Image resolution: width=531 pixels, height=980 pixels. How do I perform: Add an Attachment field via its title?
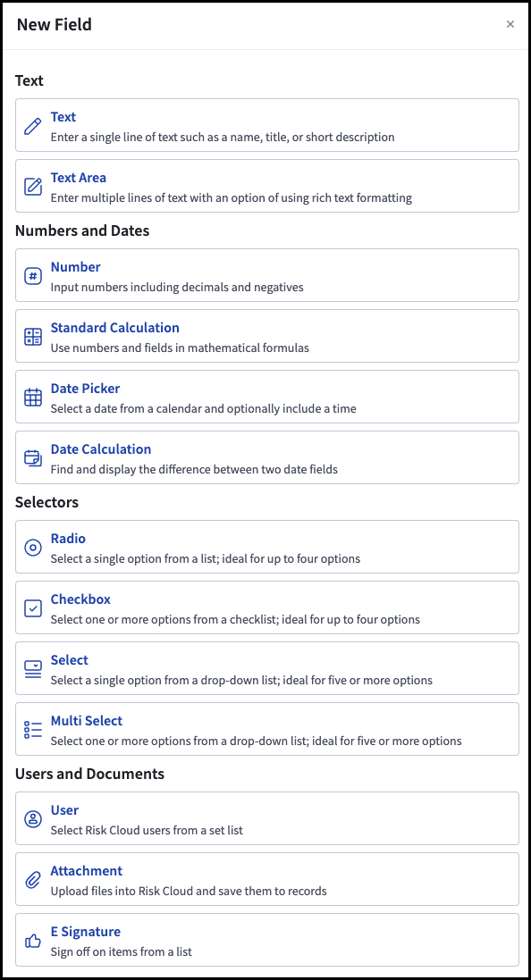pos(87,871)
